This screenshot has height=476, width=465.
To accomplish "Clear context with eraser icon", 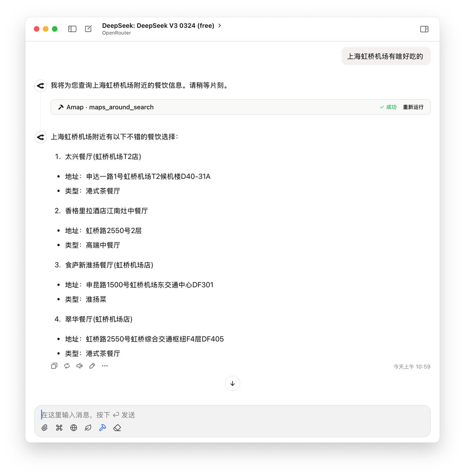I will pos(117,428).
